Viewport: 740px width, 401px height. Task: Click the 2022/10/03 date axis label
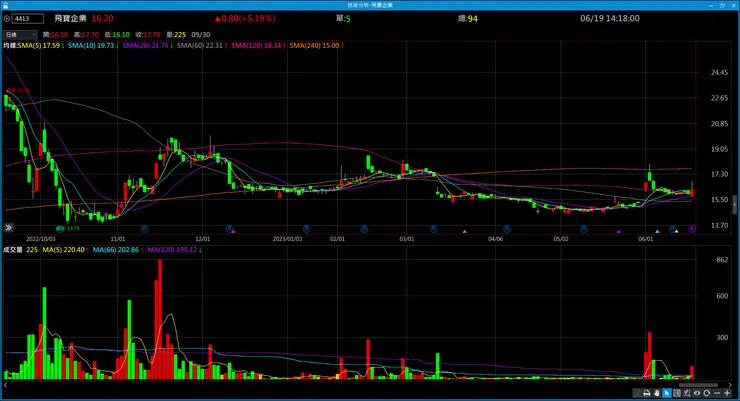click(41, 239)
